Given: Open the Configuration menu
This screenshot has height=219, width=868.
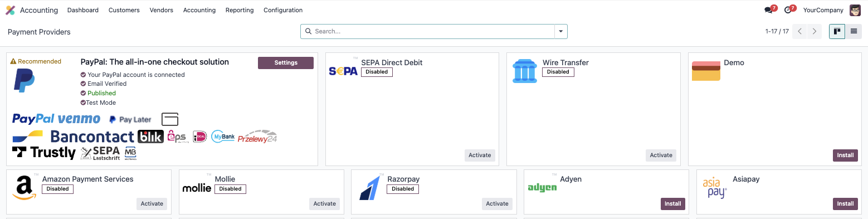Looking at the screenshot, I should [283, 10].
